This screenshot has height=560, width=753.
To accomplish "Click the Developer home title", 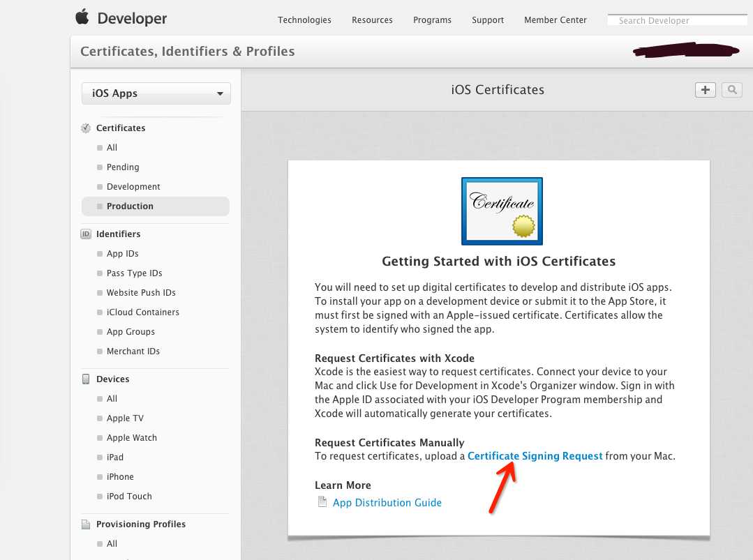I will click(132, 18).
